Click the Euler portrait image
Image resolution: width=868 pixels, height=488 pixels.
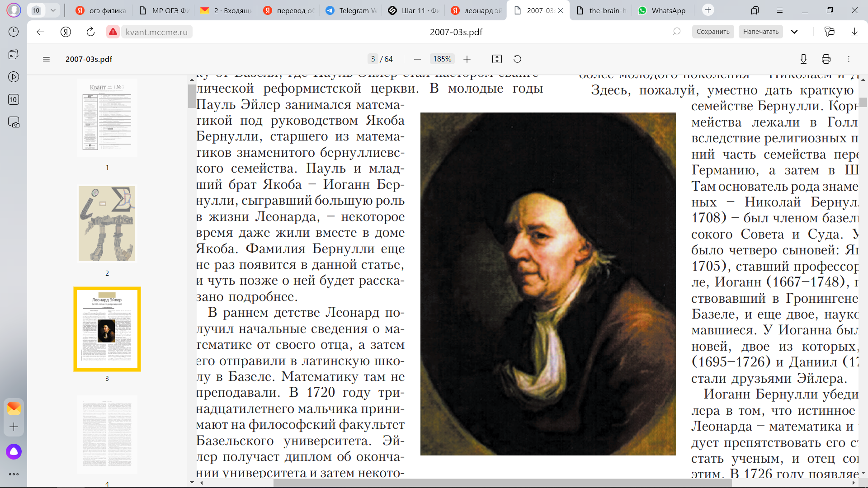click(548, 284)
